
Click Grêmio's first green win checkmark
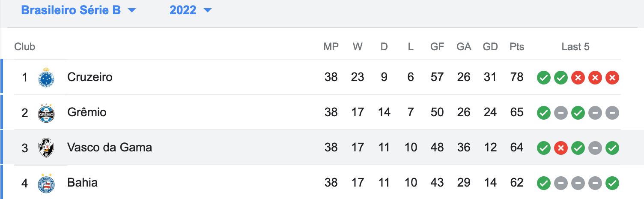click(x=544, y=113)
